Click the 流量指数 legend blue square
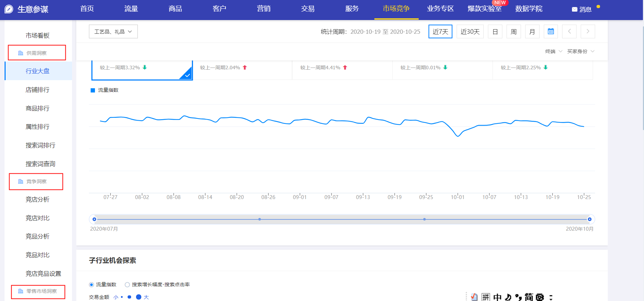Viewport: 644px width, 301px height. point(93,90)
